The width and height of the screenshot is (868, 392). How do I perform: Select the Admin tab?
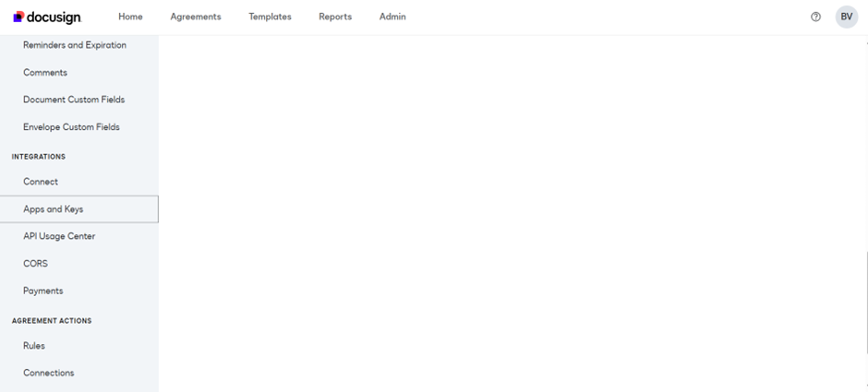(392, 17)
